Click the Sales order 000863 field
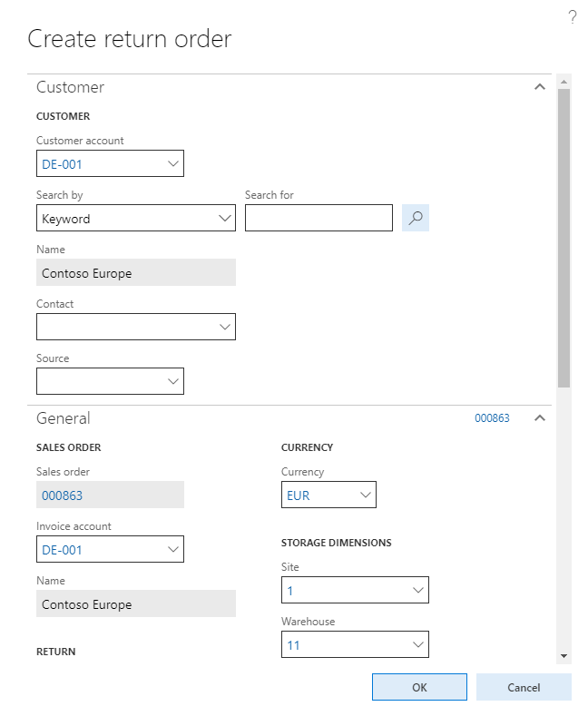The height and width of the screenshot is (716, 588). click(110, 495)
